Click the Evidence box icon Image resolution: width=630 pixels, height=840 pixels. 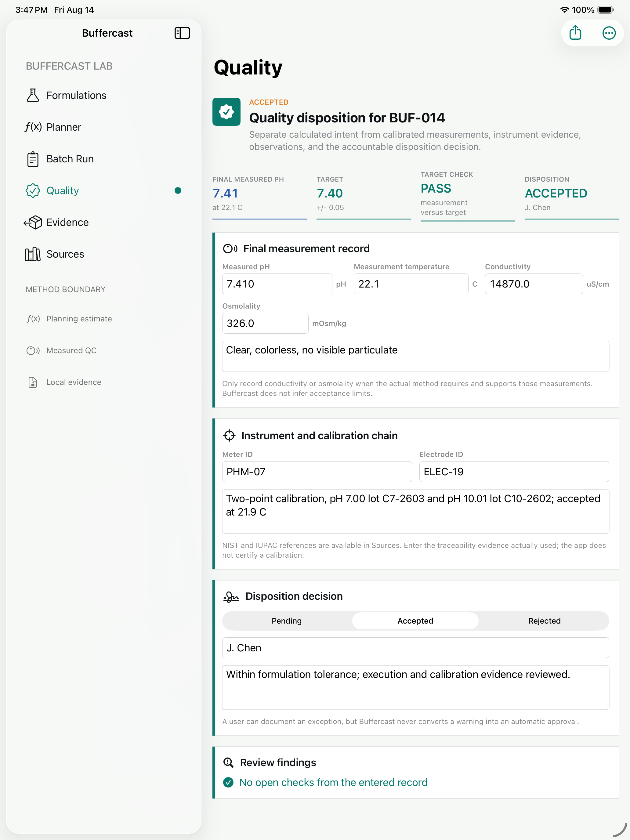33,222
